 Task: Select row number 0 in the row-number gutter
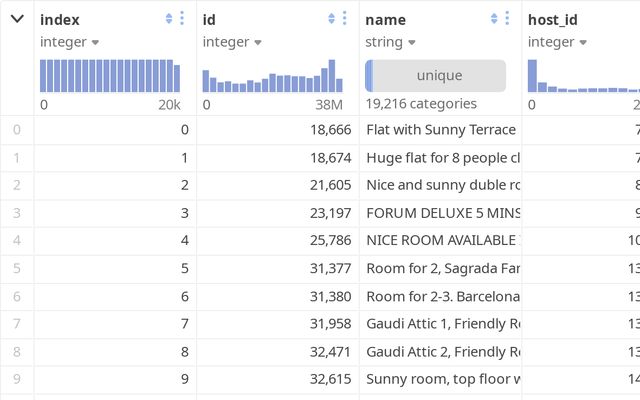(x=17, y=130)
